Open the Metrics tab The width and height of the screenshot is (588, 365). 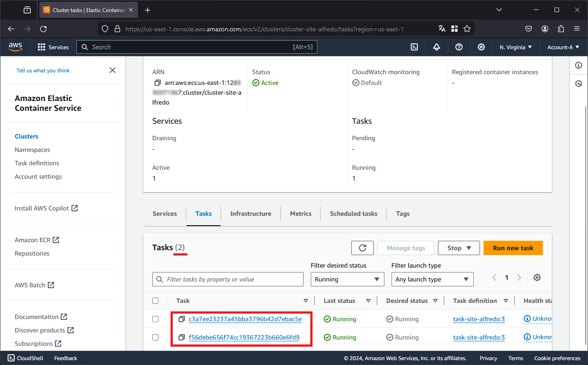point(301,214)
